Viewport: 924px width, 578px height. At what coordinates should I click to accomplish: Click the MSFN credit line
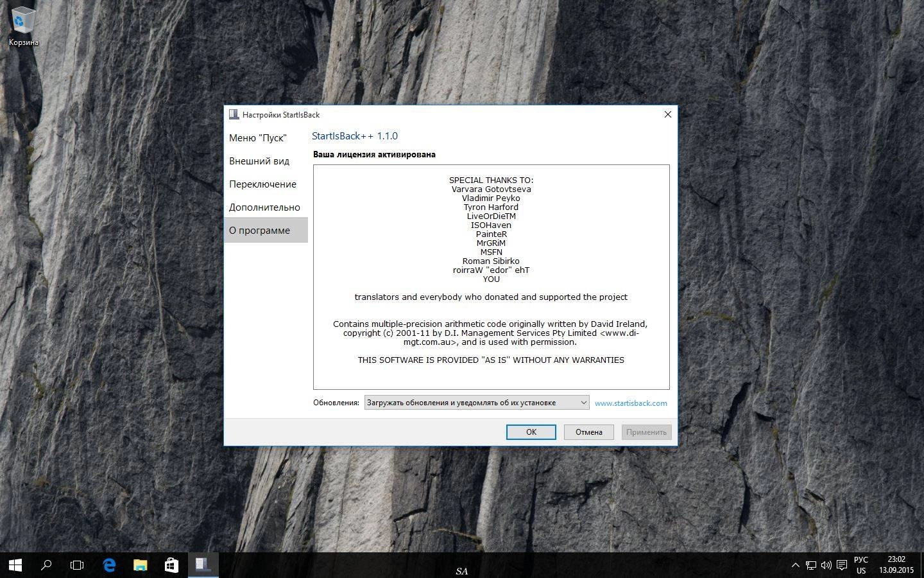tap(491, 252)
